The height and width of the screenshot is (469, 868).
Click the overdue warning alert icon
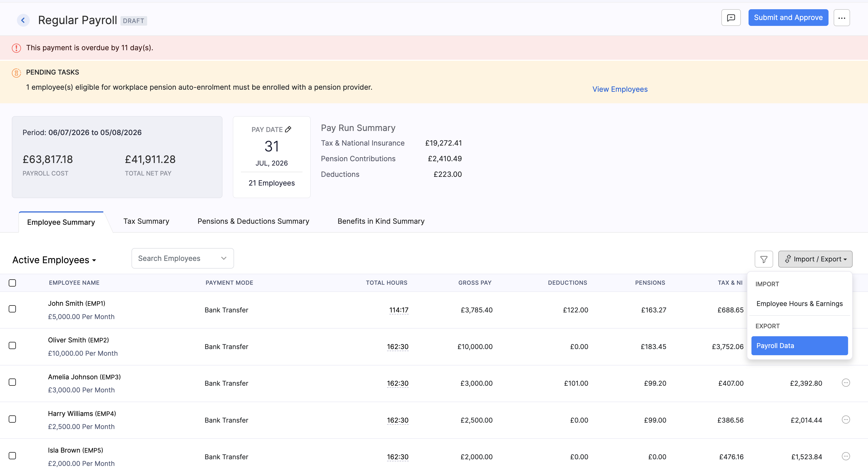(16, 48)
